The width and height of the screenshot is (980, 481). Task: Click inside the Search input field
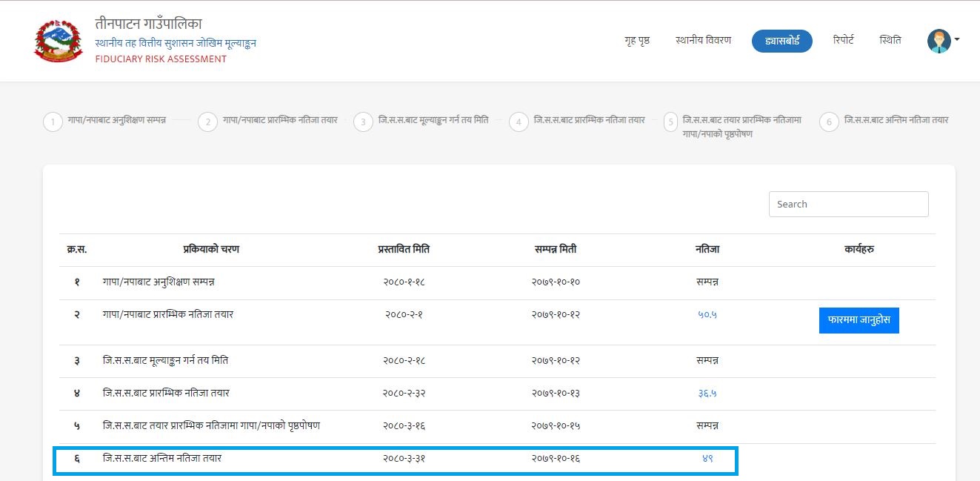(848, 205)
